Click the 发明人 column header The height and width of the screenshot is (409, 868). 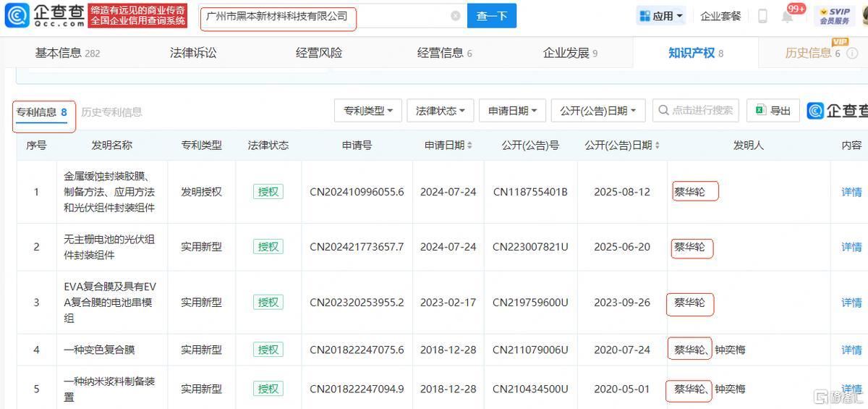[x=749, y=146]
